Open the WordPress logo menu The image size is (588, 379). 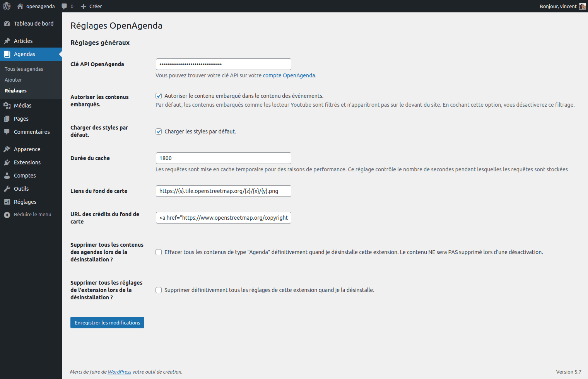[7, 6]
